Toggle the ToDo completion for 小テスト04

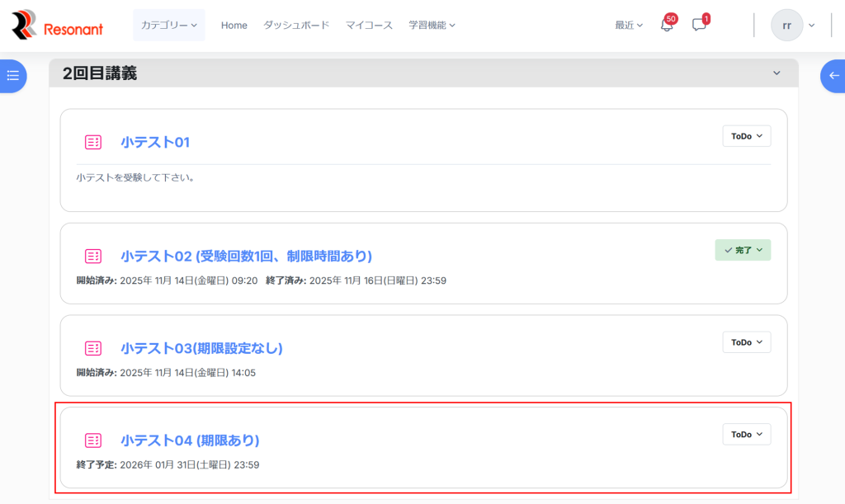pos(746,435)
